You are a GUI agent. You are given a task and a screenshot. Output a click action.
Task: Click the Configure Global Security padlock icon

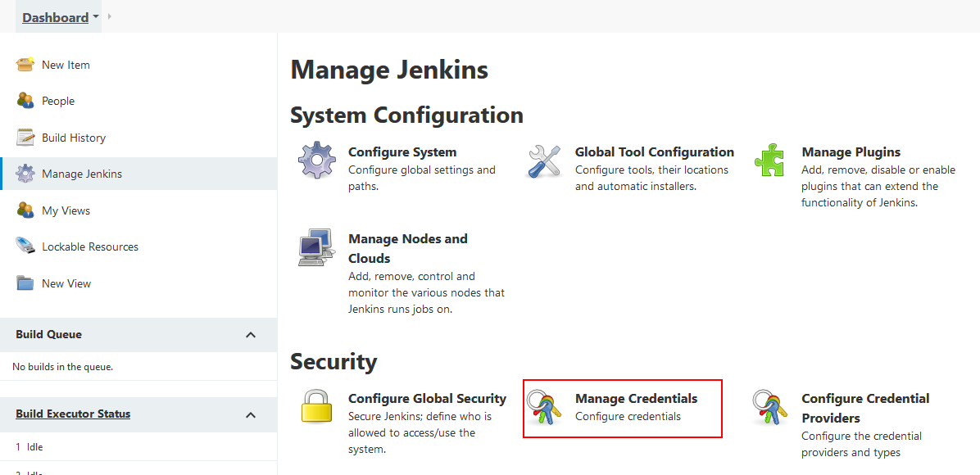(317, 407)
